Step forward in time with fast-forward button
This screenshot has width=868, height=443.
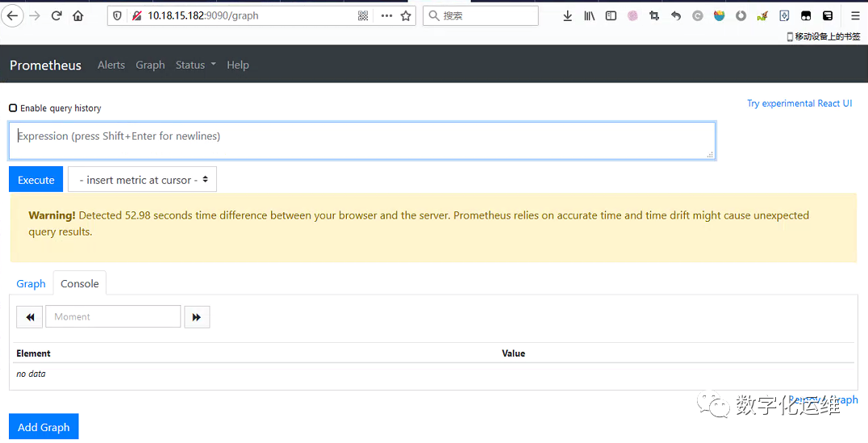tap(197, 317)
